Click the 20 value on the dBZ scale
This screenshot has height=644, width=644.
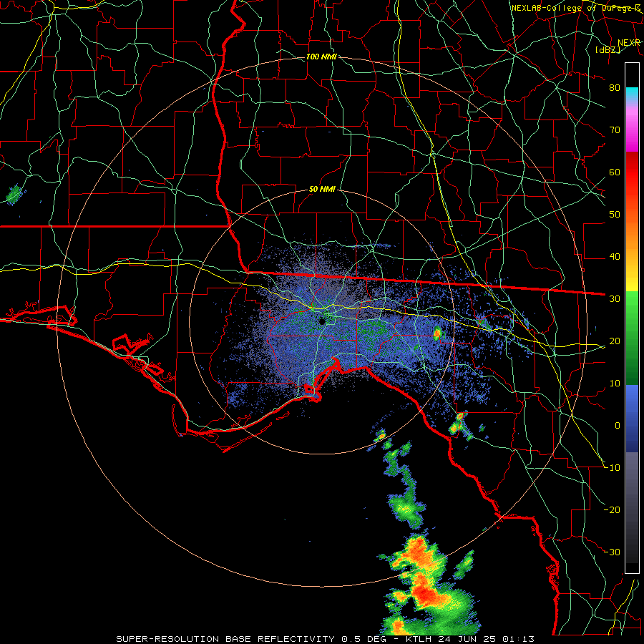click(615, 341)
